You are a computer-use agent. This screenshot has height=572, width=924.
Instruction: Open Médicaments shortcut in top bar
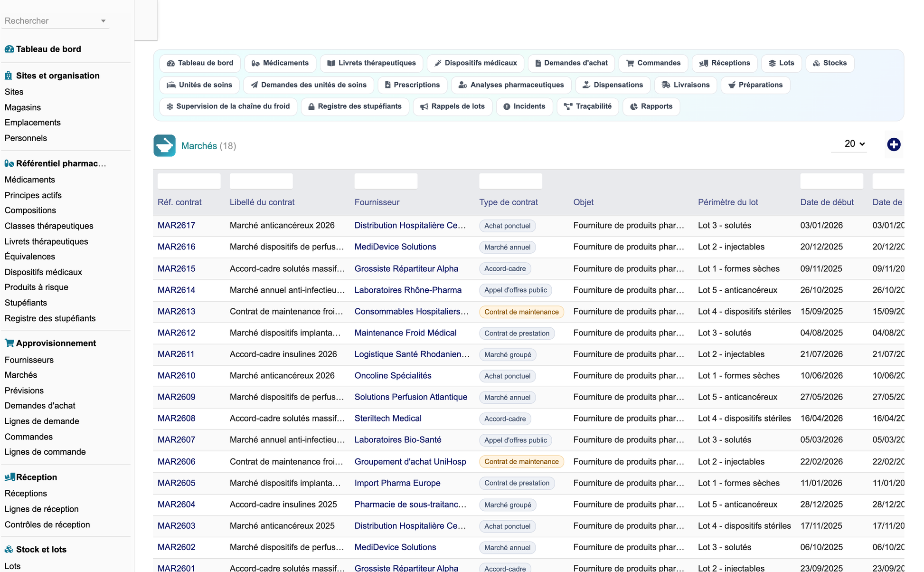(x=280, y=63)
